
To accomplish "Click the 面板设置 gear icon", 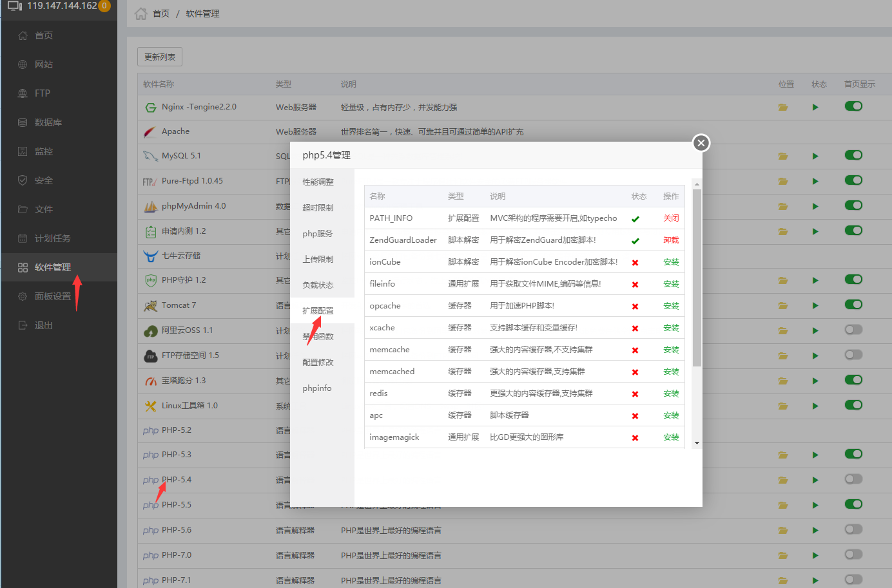I will point(23,296).
